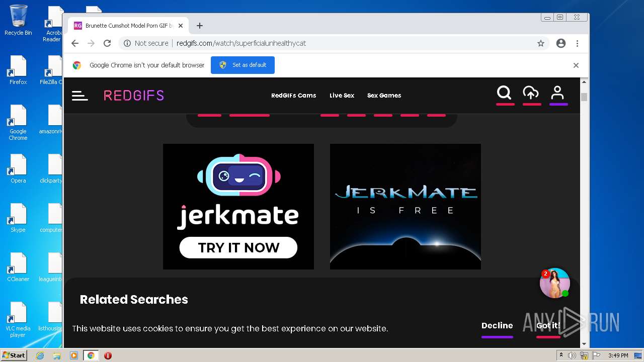The height and width of the screenshot is (362, 644).
Task: Show the Not secure site info
Action: 146,43
